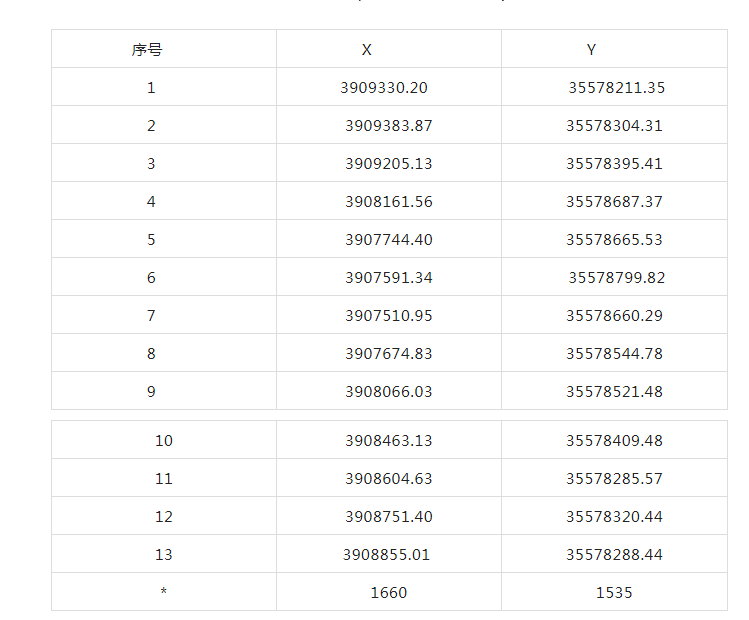Click the Y column header
Image resolution: width=749 pixels, height=620 pixels.
click(x=592, y=49)
